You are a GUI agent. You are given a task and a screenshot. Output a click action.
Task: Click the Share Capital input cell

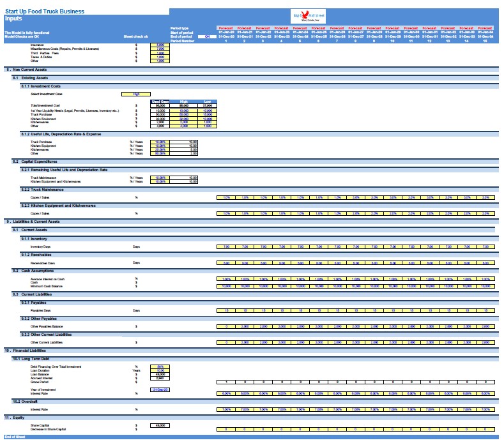coord(160,425)
